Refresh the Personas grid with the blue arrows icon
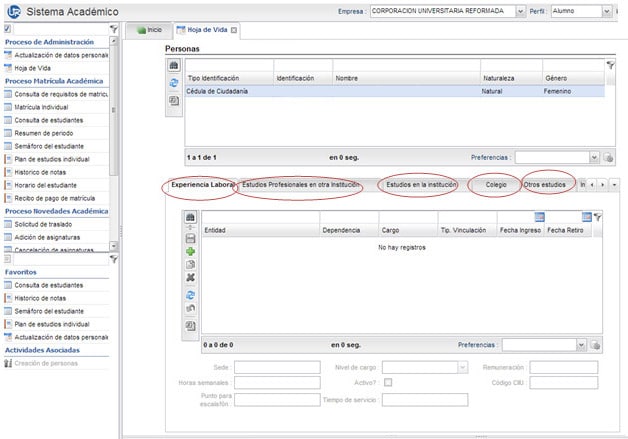Viewport: 628px width, 439px height. (174, 83)
